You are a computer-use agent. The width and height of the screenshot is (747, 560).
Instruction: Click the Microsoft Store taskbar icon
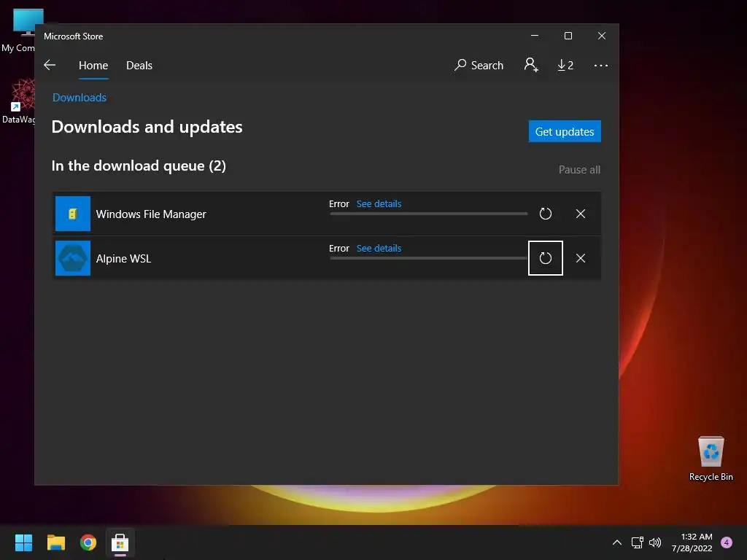click(x=120, y=542)
